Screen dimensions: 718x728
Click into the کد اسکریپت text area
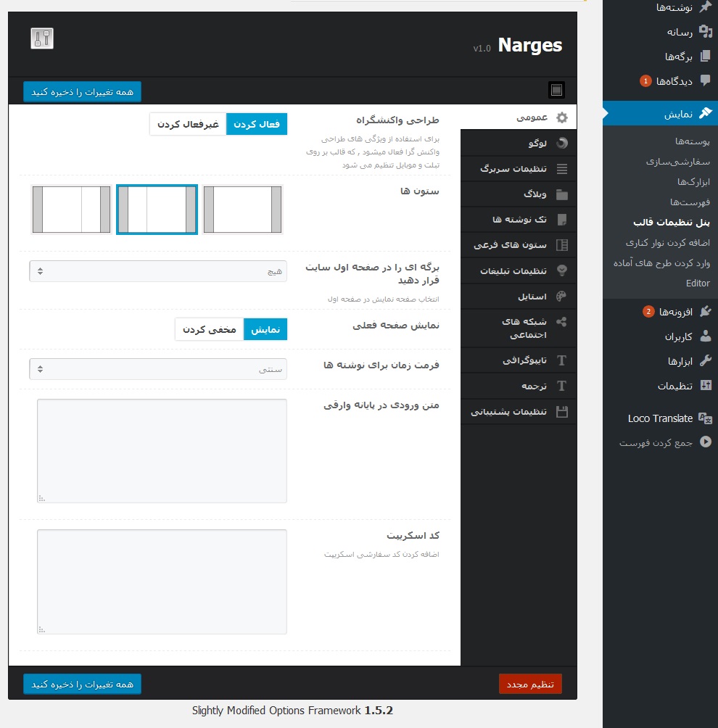(x=162, y=582)
